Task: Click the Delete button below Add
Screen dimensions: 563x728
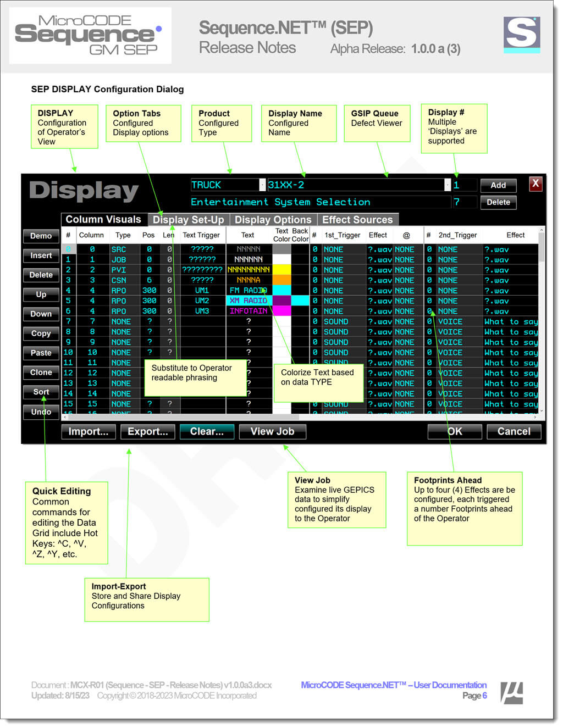Action: [x=498, y=202]
